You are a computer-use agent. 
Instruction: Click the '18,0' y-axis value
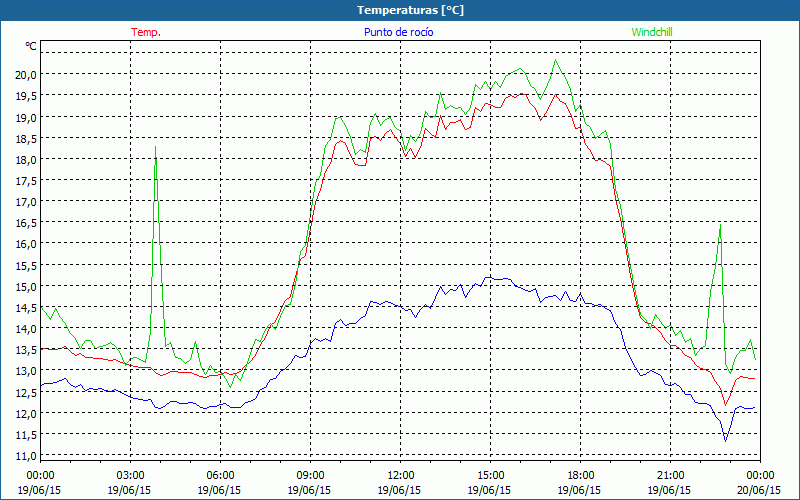[x=27, y=160]
